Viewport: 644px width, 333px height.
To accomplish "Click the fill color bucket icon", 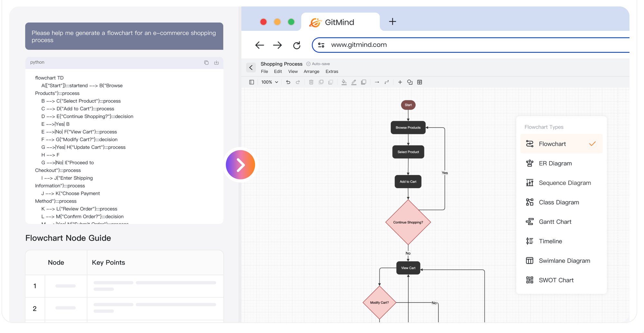I will [344, 82].
